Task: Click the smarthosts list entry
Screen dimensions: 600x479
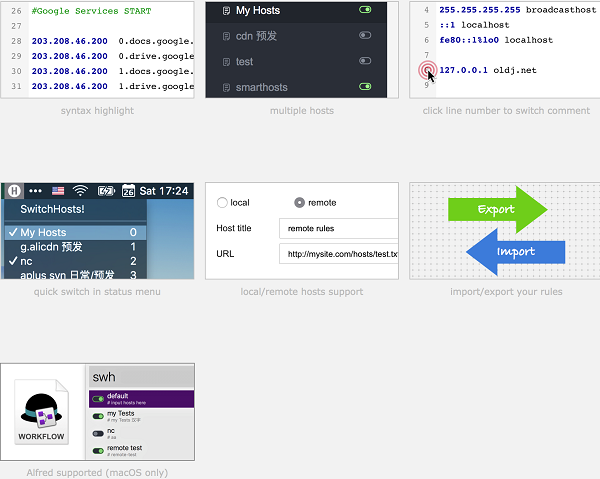Action: tap(296, 87)
